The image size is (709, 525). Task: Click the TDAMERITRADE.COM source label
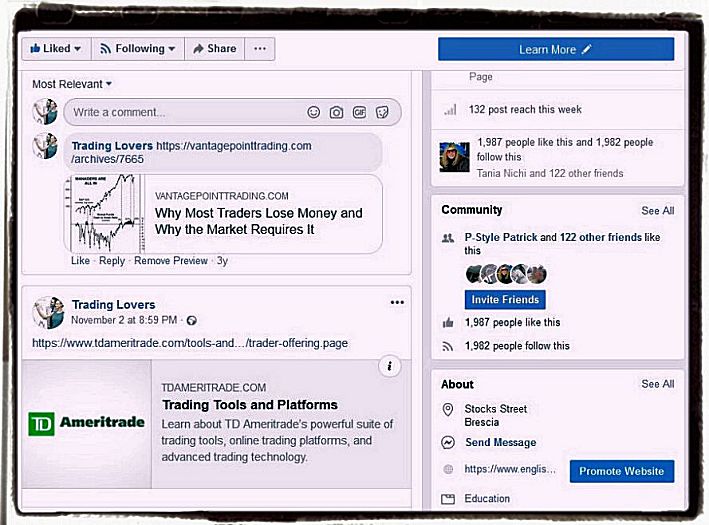[x=214, y=388]
